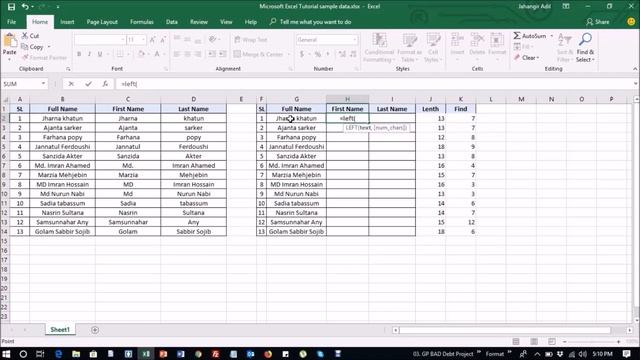Toggle Italic formatting
The height and width of the screenshot is (360, 640).
click(x=89, y=54)
